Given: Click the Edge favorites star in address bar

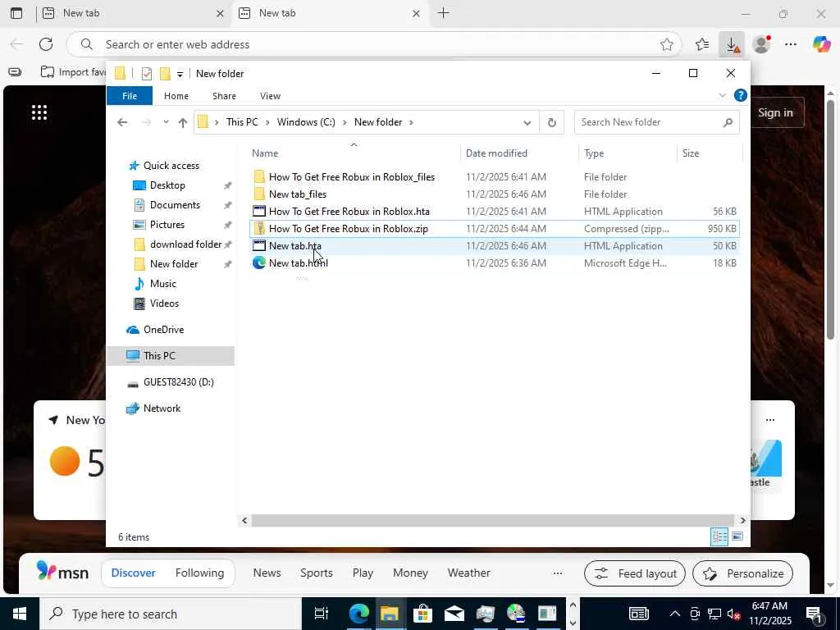Looking at the screenshot, I should (666, 44).
